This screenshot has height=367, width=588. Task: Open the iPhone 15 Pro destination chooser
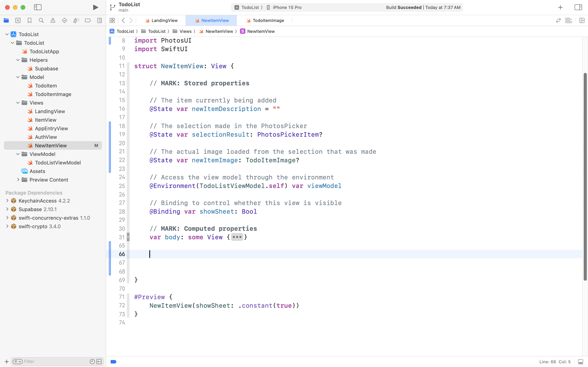coord(287,7)
